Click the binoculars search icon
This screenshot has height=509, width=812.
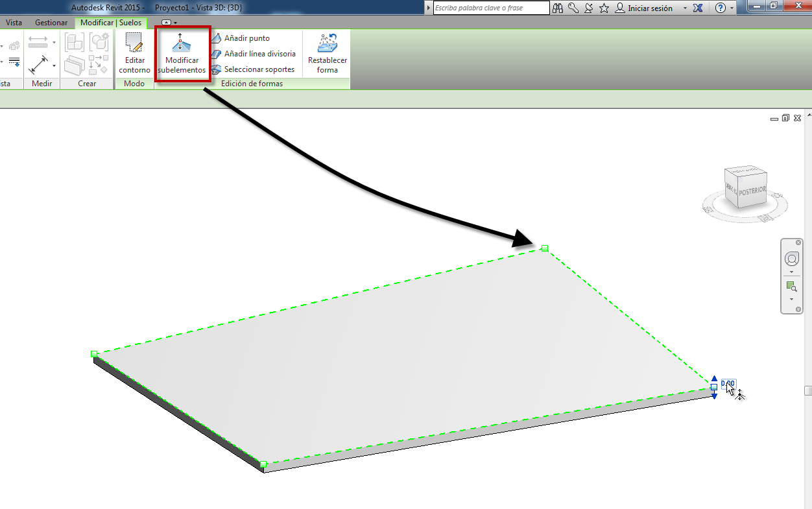point(558,8)
